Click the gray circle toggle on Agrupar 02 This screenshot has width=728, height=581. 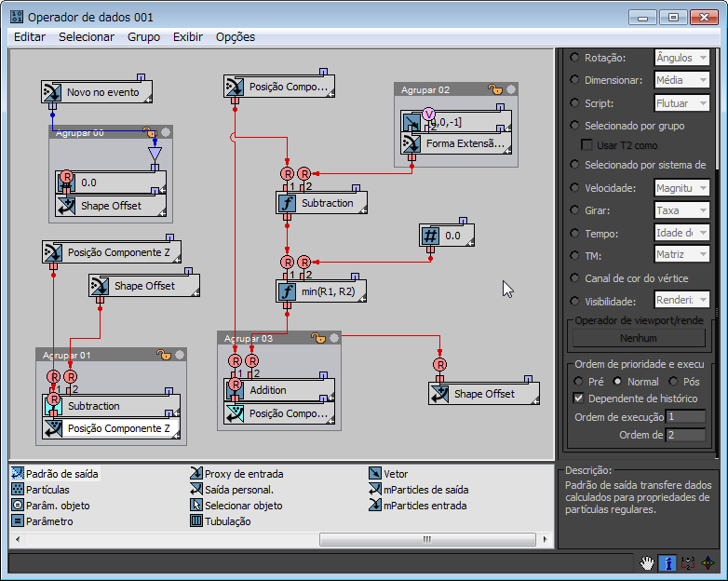pos(511,89)
